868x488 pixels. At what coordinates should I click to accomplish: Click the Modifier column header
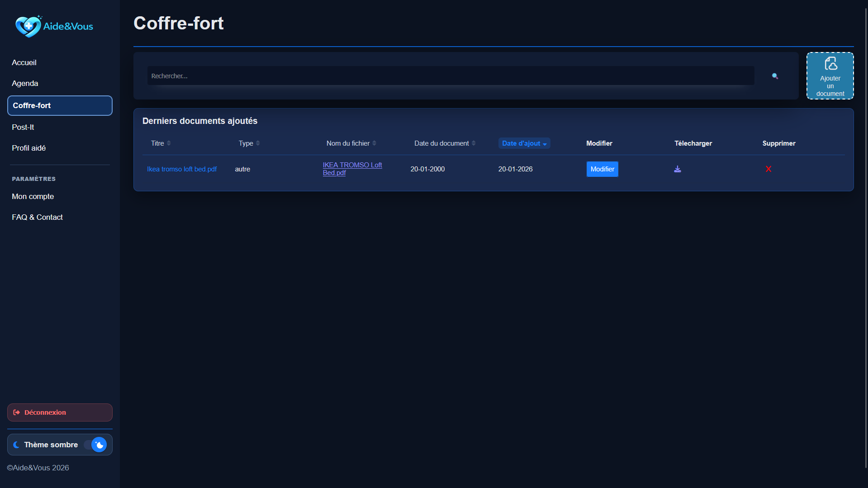click(x=599, y=143)
